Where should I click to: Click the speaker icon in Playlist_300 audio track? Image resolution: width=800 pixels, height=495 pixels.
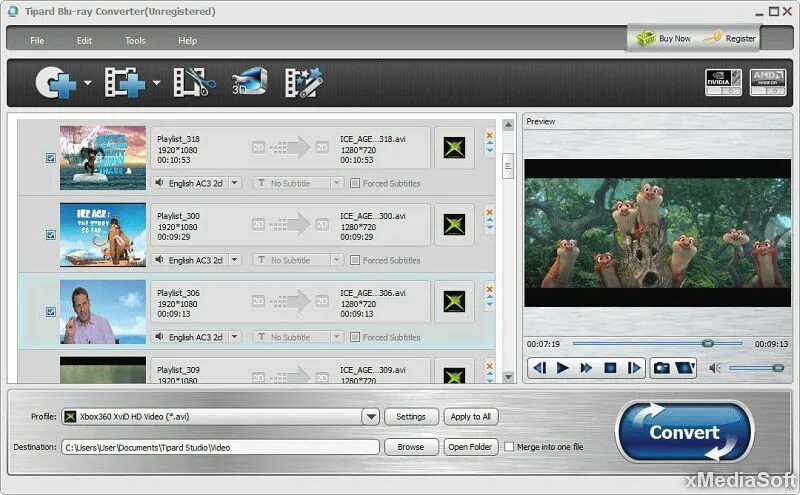159,260
